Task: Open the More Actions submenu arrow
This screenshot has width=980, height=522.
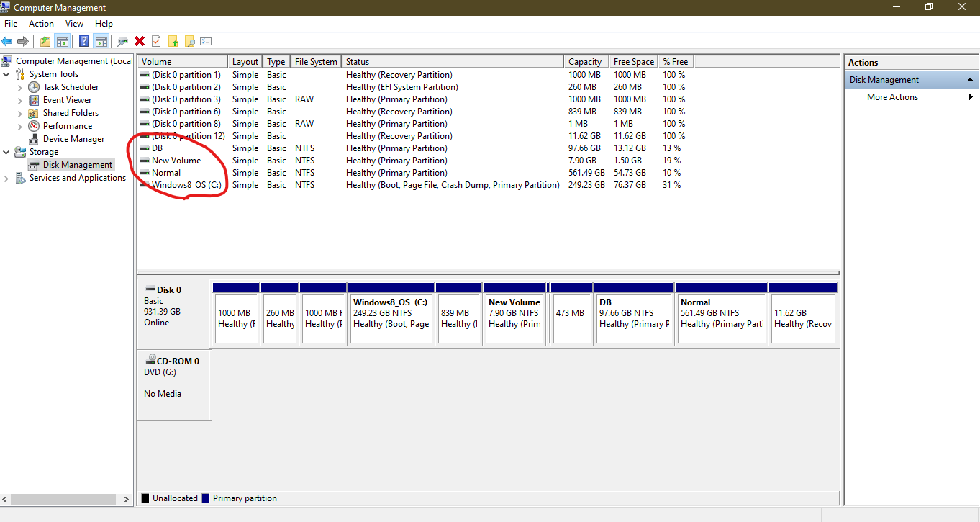Action: coord(971,97)
